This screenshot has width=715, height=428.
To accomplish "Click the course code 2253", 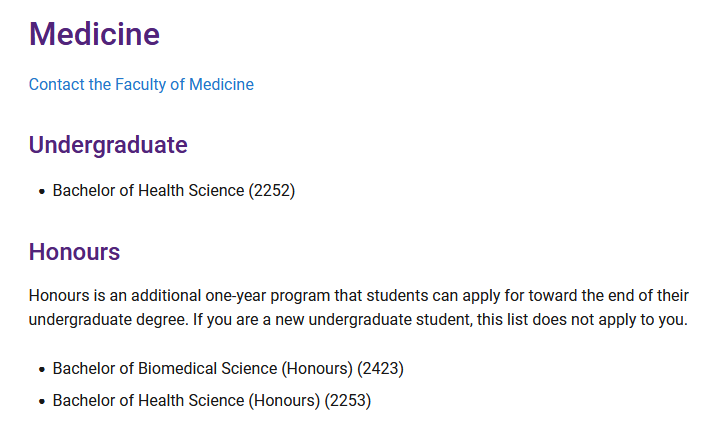I will [348, 400].
